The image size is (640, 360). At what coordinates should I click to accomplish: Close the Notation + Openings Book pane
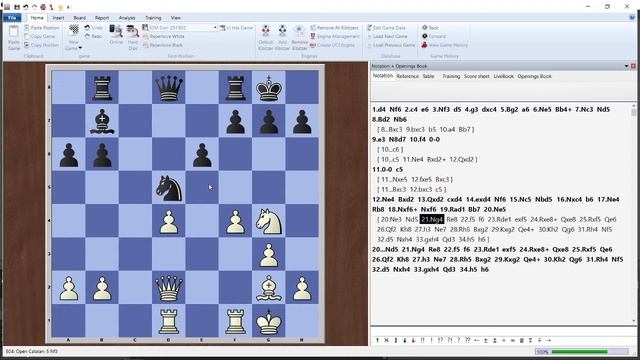pyautogui.click(x=633, y=66)
